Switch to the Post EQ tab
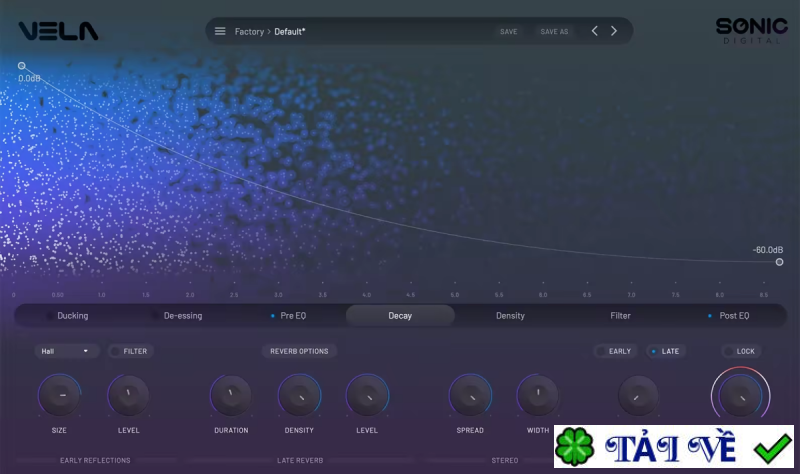Screen dimensions: 800x474 coord(734,316)
